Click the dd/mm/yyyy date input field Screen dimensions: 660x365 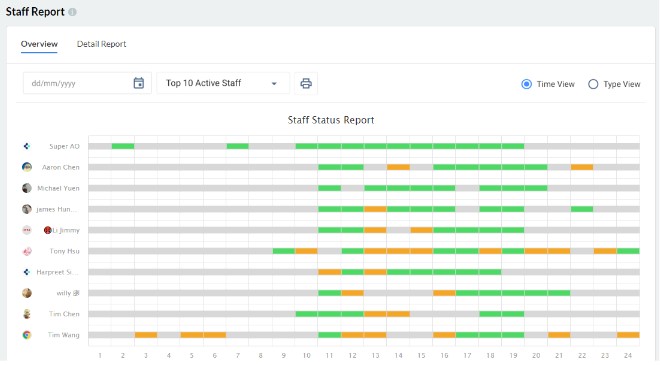pos(87,83)
